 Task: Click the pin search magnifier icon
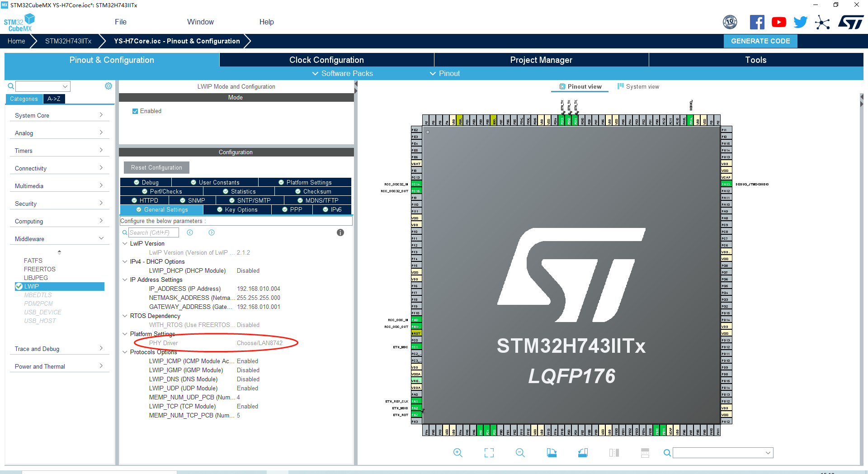tap(667, 453)
